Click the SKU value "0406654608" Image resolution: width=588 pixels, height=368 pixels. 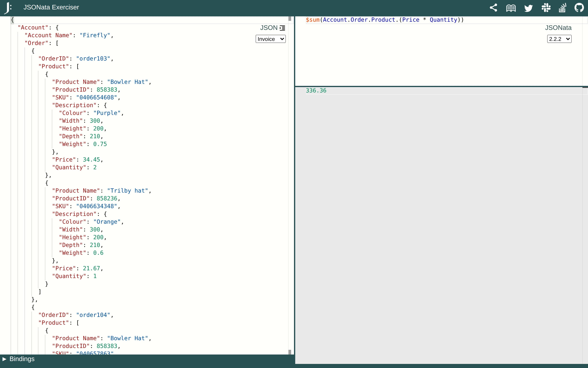[97, 97]
